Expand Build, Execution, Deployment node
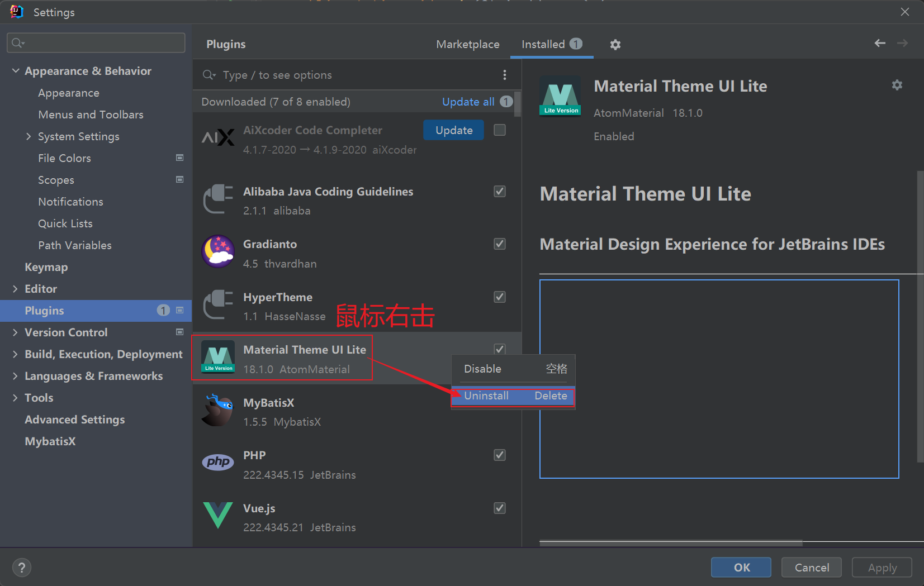The height and width of the screenshot is (586, 924). tap(15, 354)
